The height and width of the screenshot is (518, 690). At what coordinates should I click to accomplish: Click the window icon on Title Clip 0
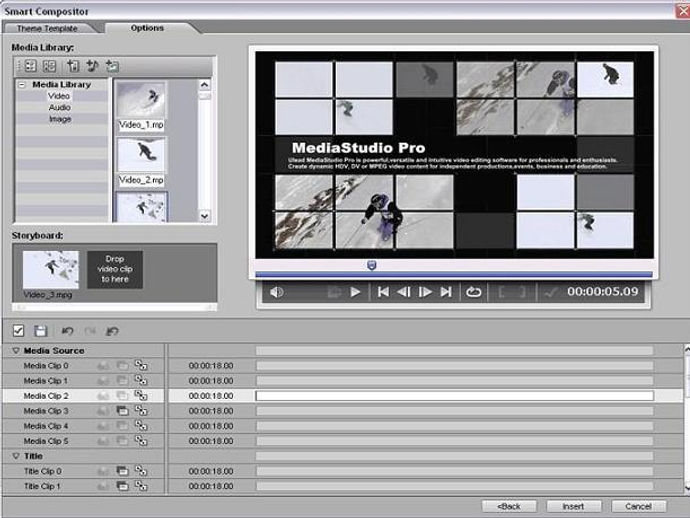122,471
